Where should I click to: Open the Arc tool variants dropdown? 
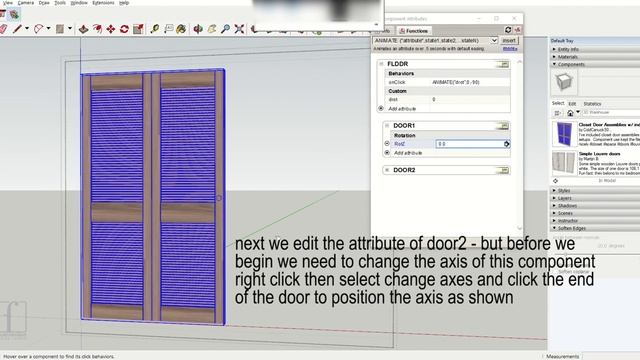click(49, 29)
